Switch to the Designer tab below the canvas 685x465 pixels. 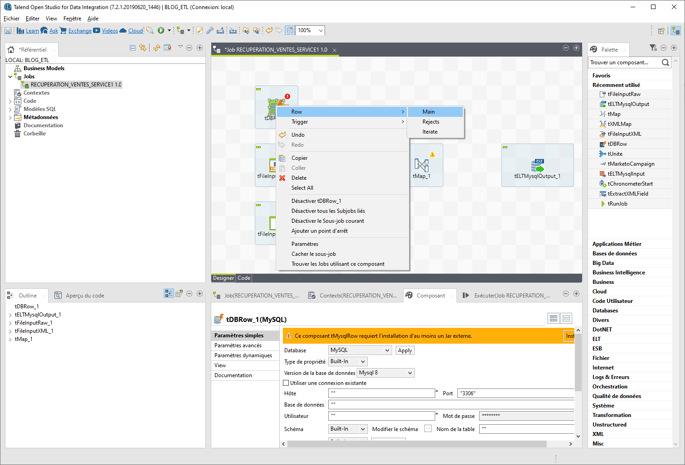click(x=223, y=278)
